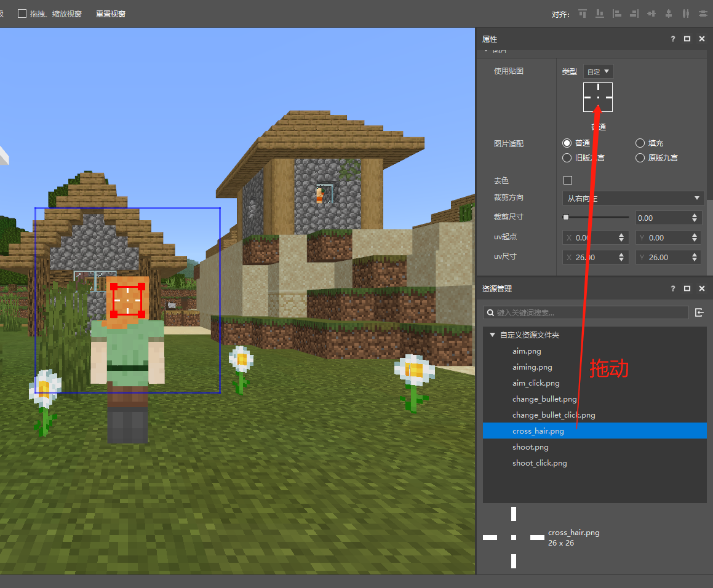713x588 pixels.
Task: Distribute controls vertically with spacing icon
Action: point(703,14)
